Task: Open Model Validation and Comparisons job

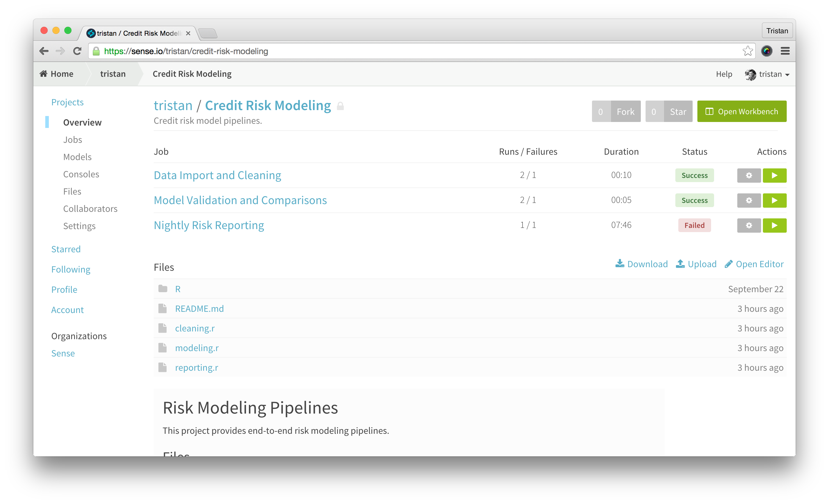Action: [x=240, y=200]
